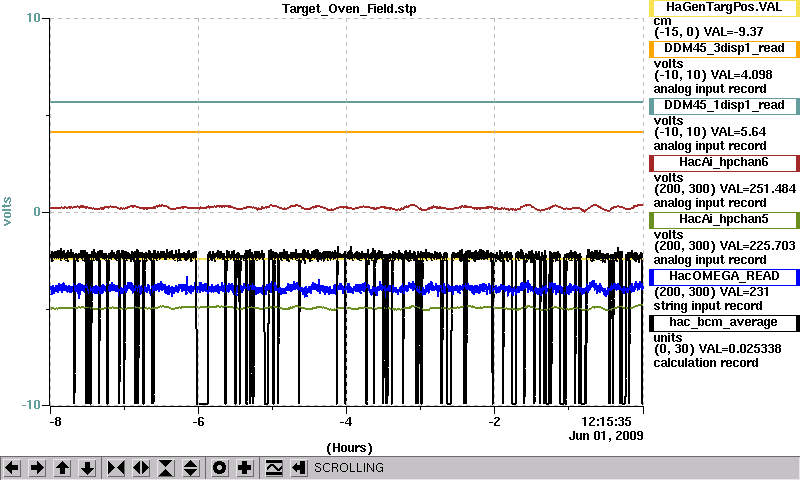Click the y-axis tick label 10
The width and height of the screenshot is (800, 480).
(x=33, y=18)
